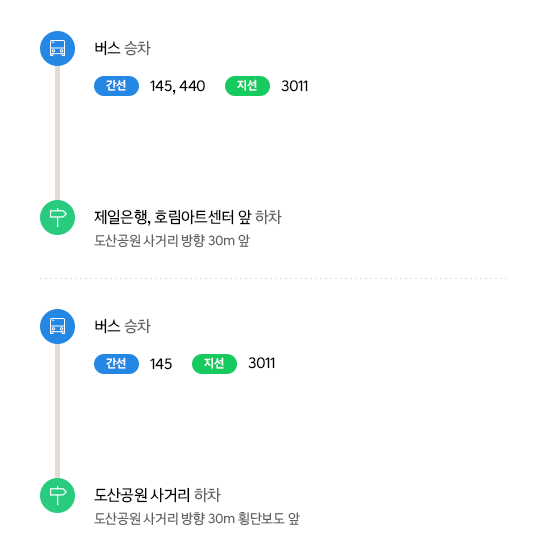The width and height of the screenshot is (548, 556).
Task: Select the green 지선 badge in the second route
Action: click(214, 364)
